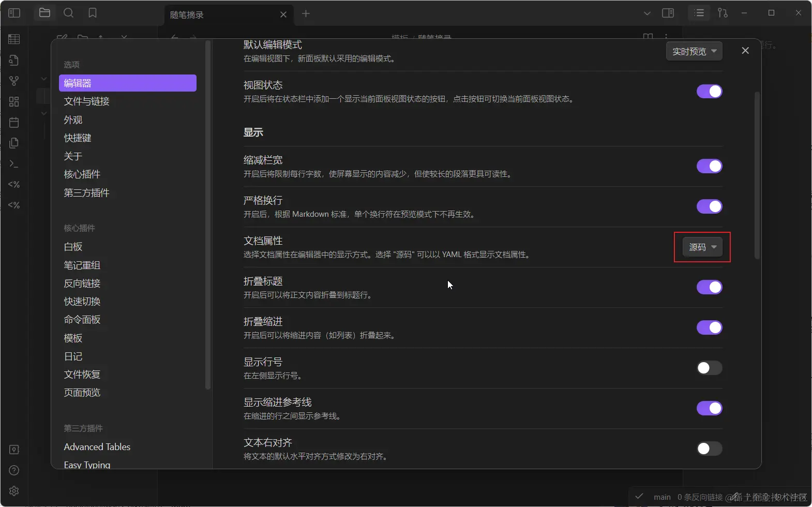The width and height of the screenshot is (812, 507).
Task: Toggle 折叠缩进 switch
Action: click(709, 327)
